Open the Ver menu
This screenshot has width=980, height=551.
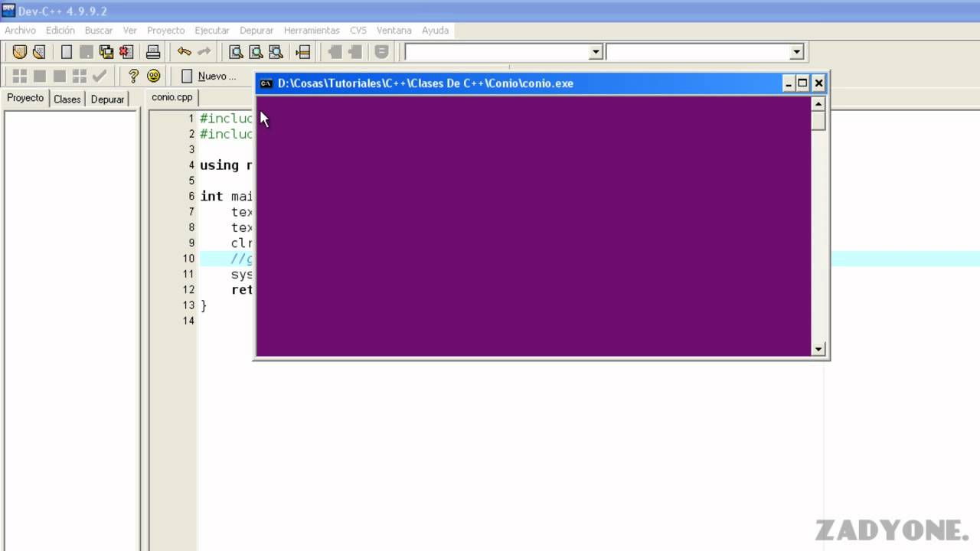click(x=130, y=31)
